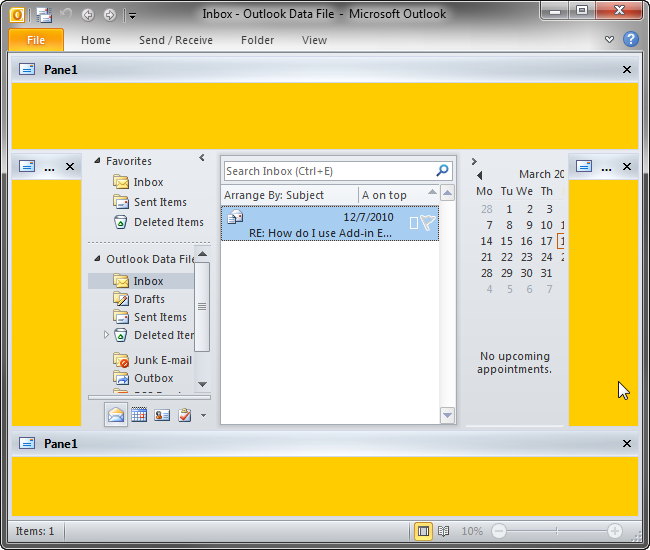The height and width of the screenshot is (550, 650).
Task: Switch to Tasks view icon
Action: point(184,414)
